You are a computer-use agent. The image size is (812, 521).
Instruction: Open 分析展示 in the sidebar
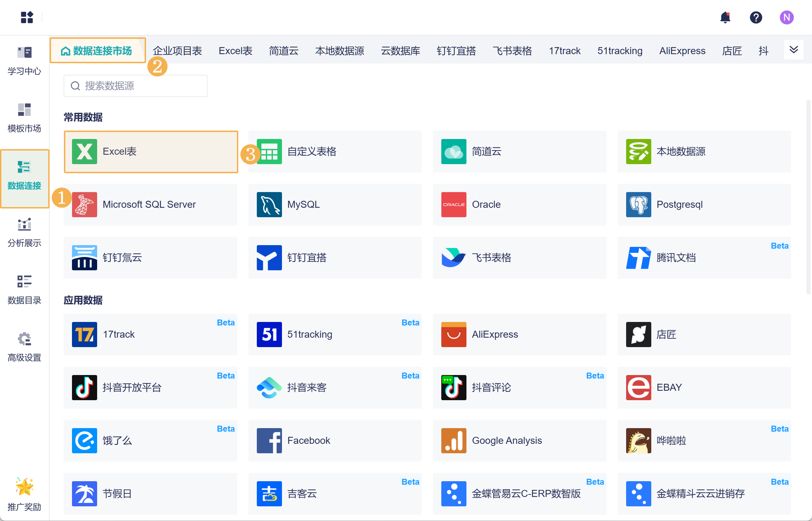pos(24,233)
